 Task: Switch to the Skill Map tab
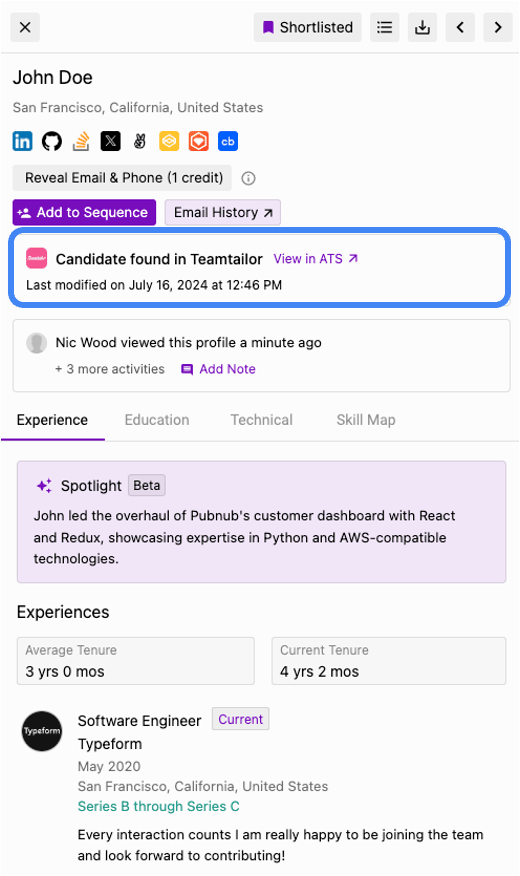[x=366, y=420]
